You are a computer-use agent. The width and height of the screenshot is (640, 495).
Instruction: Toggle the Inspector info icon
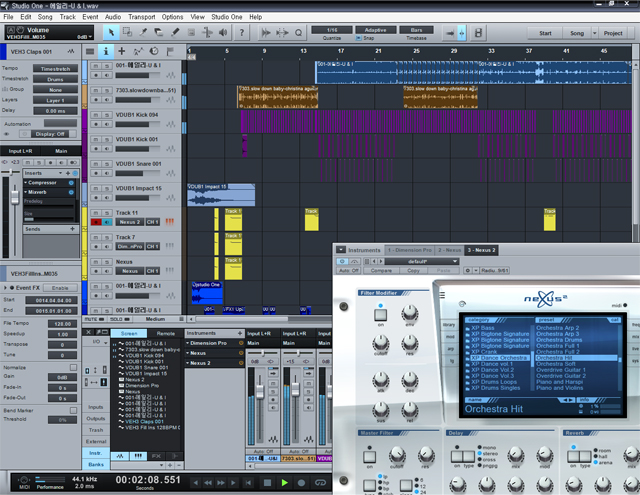[106, 51]
